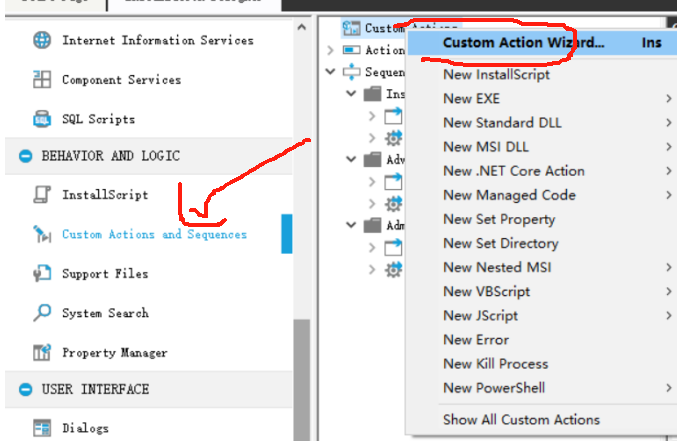
Task: Click the gear icon under Adv folder
Action: pyautogui.click(x=393, y=203)
